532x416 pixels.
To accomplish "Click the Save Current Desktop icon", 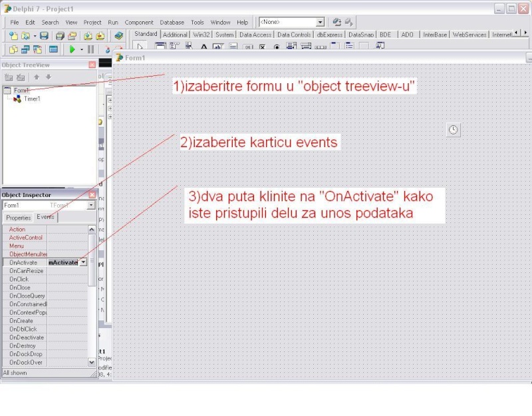I will tap(337, 22).
